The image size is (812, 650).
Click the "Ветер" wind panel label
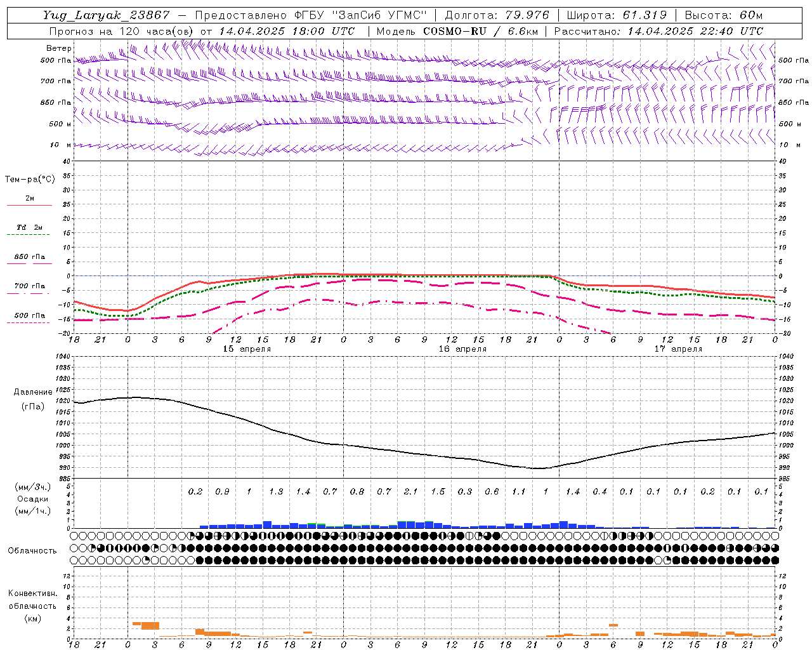pyautogui.click(x=59, y=48)
